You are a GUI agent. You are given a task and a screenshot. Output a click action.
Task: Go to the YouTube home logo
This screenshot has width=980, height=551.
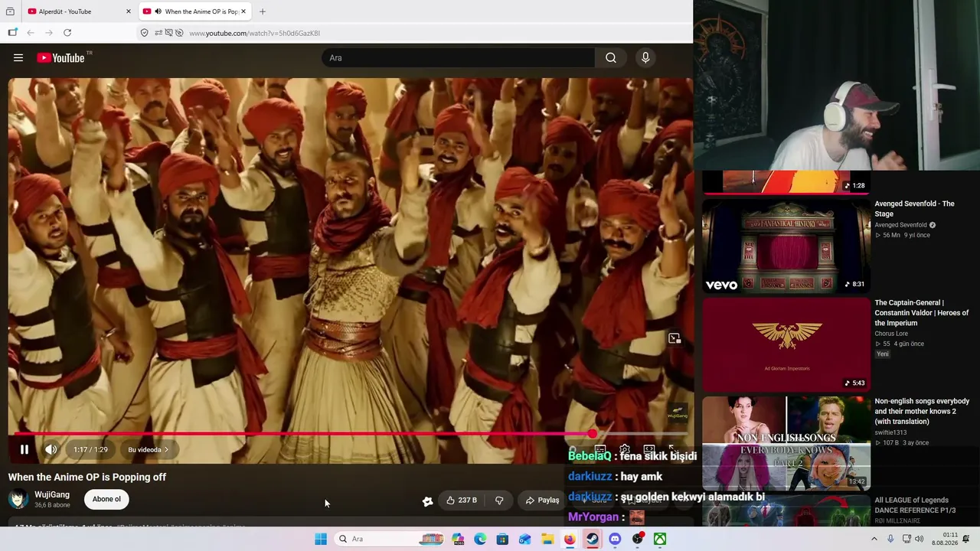(60, 58)
